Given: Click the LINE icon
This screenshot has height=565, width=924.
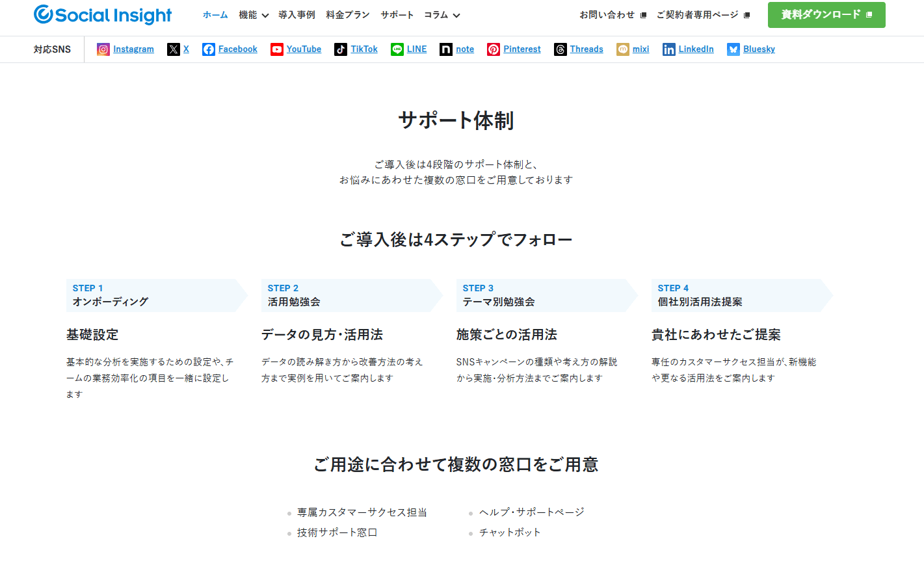Looking at the screenshot, I should coord(397,49).
